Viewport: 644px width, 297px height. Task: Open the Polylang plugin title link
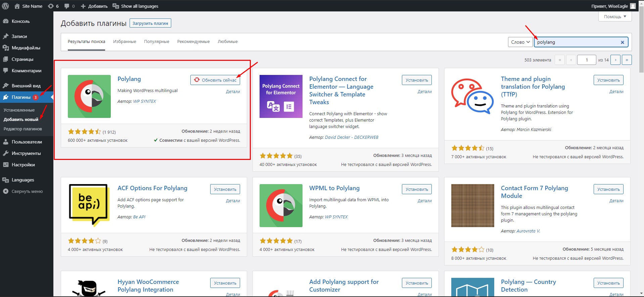point(129,79)
